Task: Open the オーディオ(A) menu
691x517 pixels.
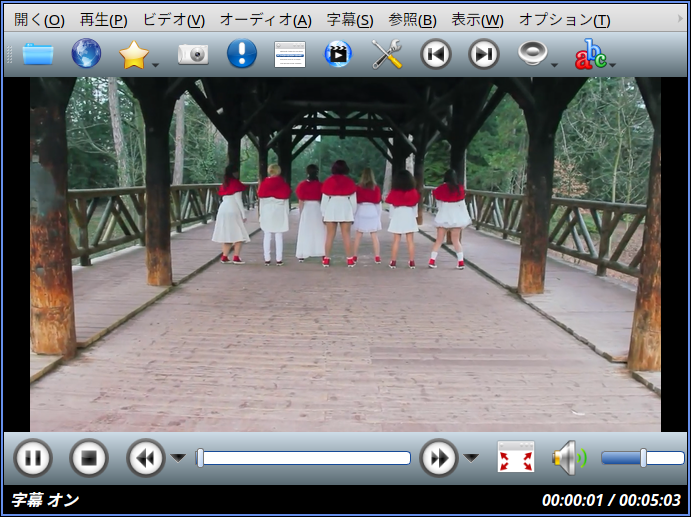Action: [266, 20]
